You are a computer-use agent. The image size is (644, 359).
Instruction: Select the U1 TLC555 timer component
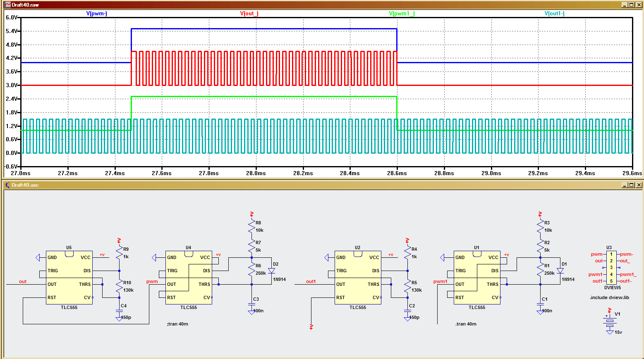pos(477,278)
